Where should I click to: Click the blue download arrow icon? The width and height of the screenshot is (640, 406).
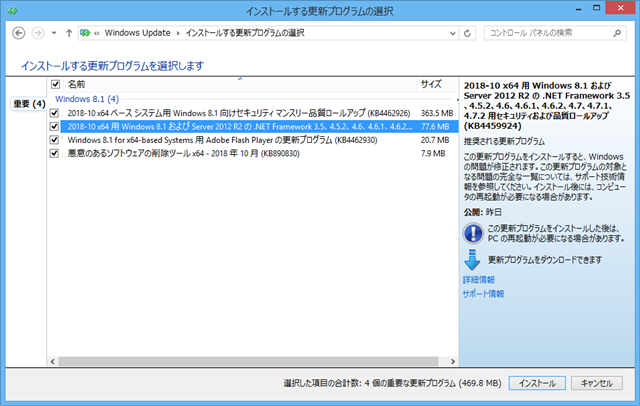[472, 260]
